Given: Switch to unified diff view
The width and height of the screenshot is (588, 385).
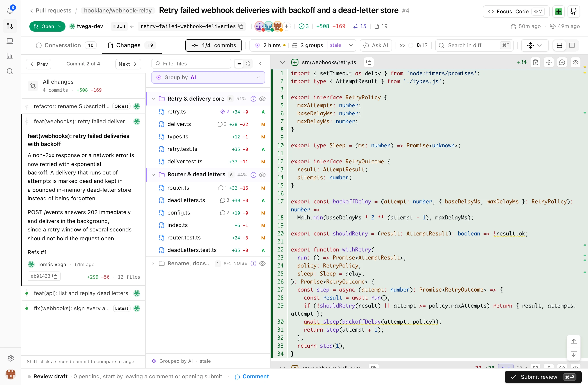Looking at the screenshot, I should [x=559, y=45].
